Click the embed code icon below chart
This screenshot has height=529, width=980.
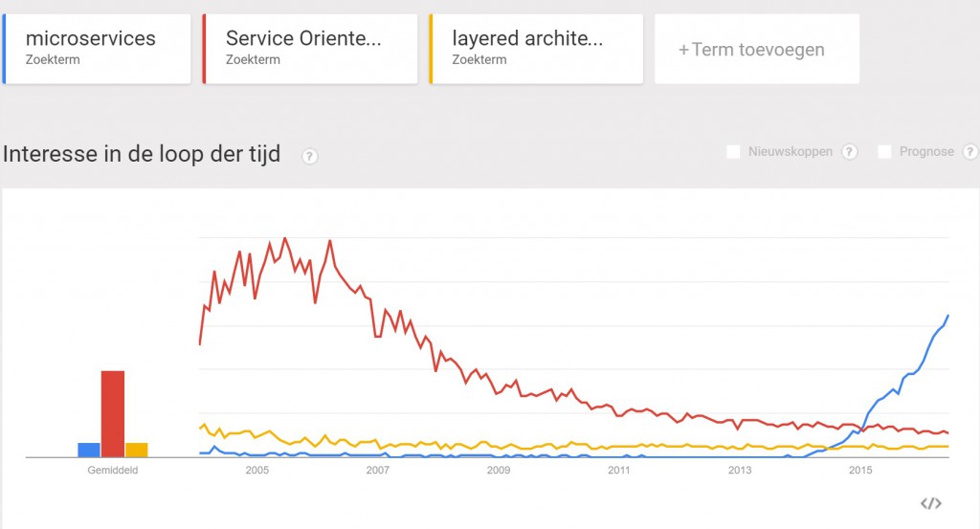click(930, 503)
